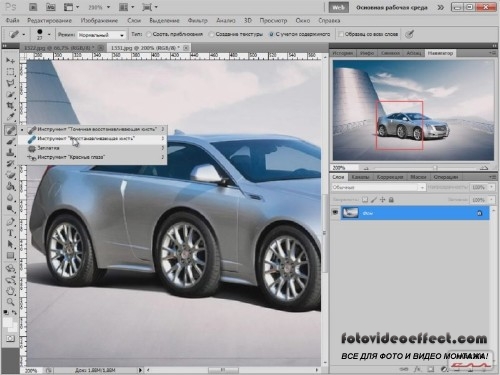Select the Eyedropper tool

click(10, 117)
